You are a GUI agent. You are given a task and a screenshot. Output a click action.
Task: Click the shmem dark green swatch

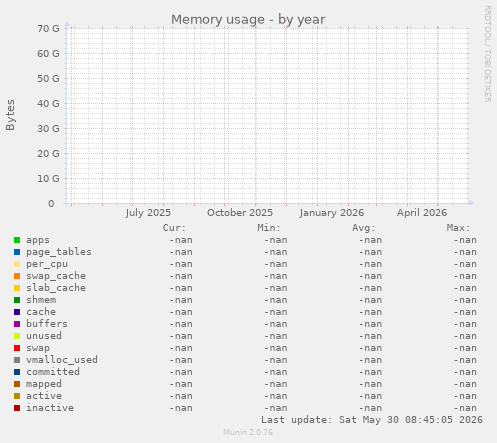(17, 300)
